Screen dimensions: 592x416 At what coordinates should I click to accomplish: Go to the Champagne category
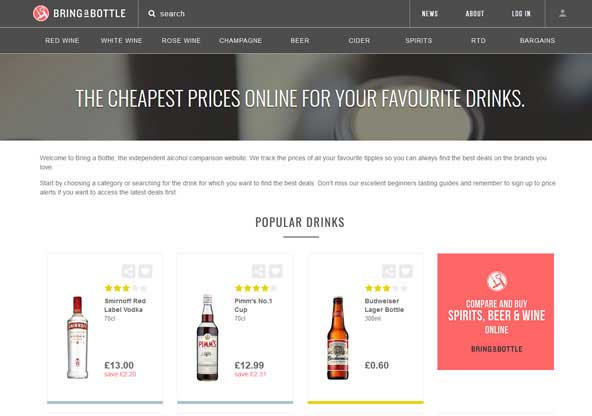point(240,40)
